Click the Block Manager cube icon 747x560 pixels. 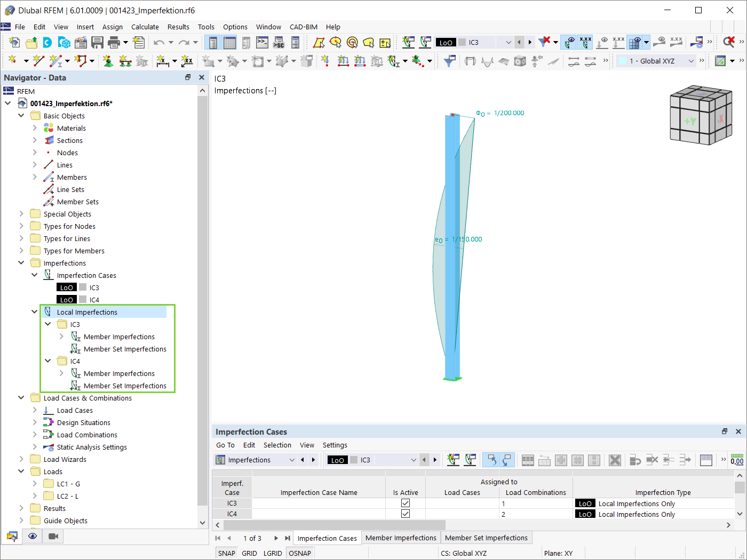pyautogui.click(x=64, y=42)
